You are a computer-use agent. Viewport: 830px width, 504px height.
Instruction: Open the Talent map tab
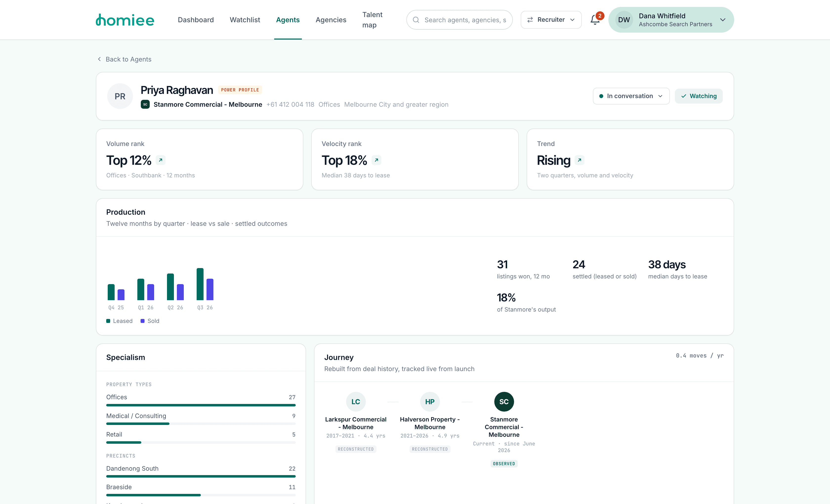point(372,20)
